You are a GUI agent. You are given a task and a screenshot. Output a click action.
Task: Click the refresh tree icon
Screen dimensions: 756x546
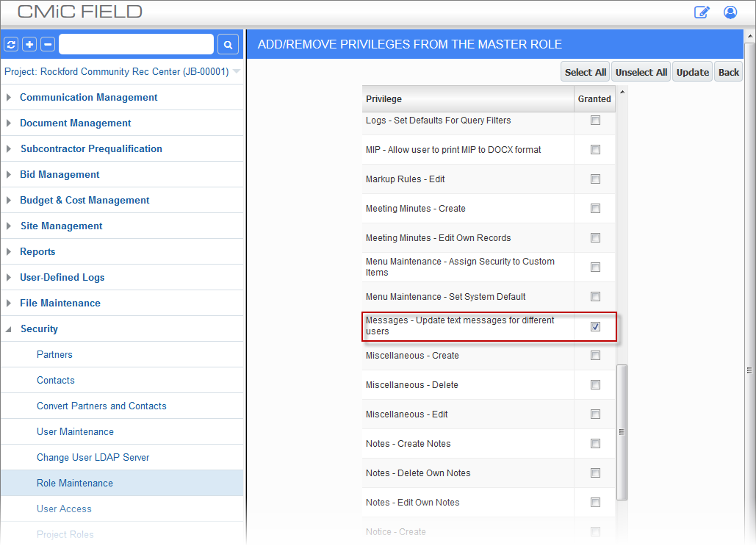point(11,44)
